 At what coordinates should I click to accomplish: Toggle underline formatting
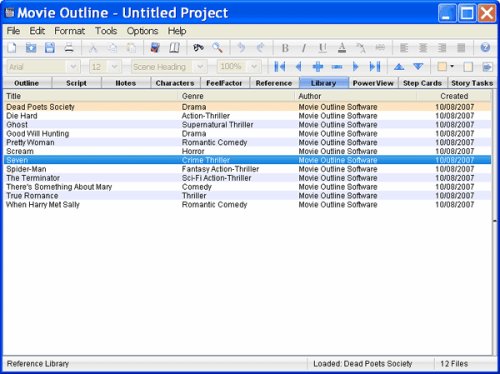tap(322, 48)
